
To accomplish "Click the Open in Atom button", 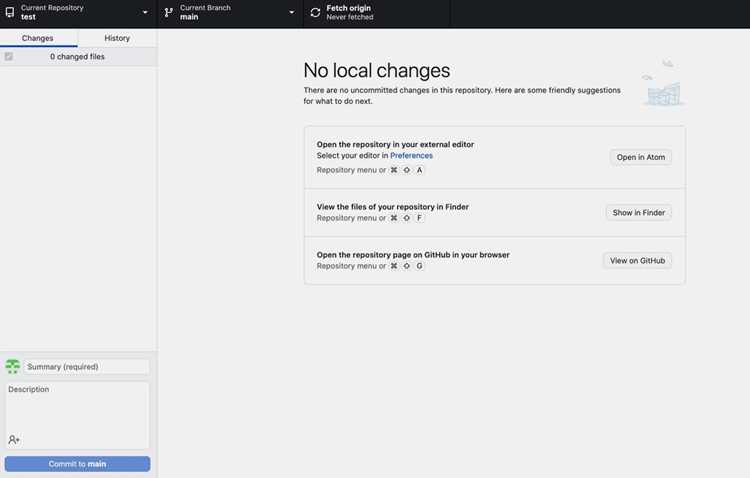I will [x=640, y=157].
